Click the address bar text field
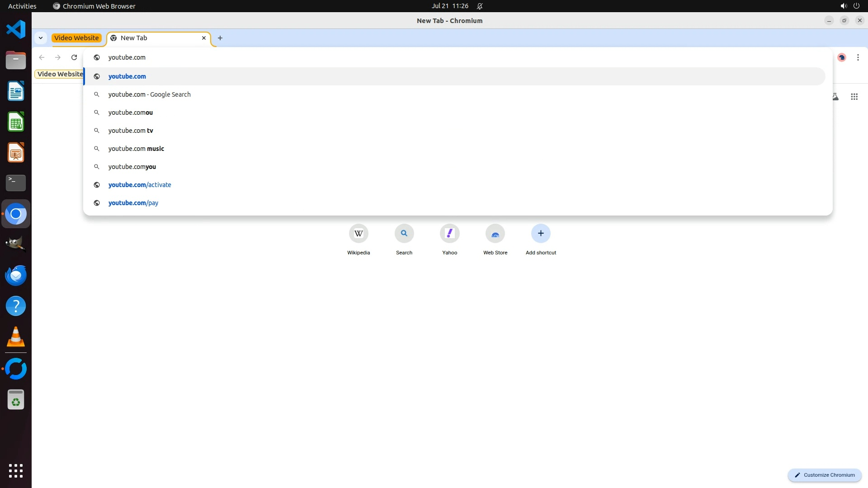Image resolution: width=868 pixels, height=488 pixels. tap(316, 57)
